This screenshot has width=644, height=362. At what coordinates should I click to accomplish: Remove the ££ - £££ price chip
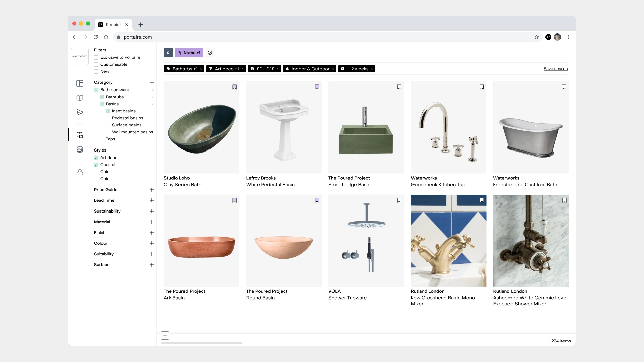(278, 69)
